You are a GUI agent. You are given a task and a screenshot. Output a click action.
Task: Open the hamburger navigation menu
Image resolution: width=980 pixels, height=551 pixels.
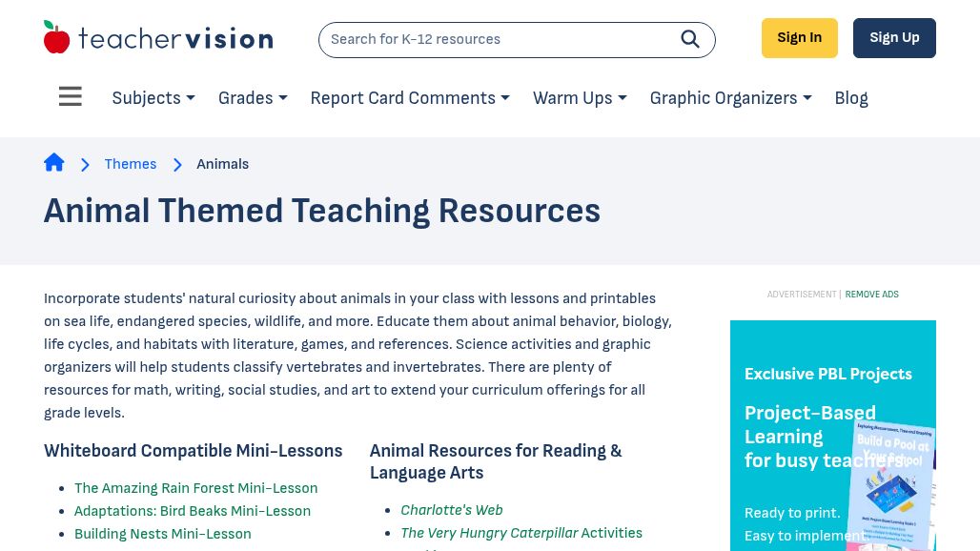click(70, 95)
